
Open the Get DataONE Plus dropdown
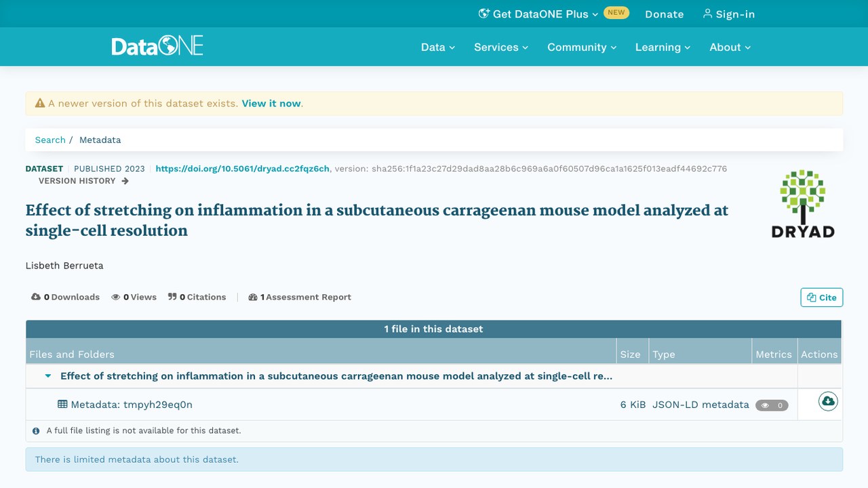click(538, 14)
